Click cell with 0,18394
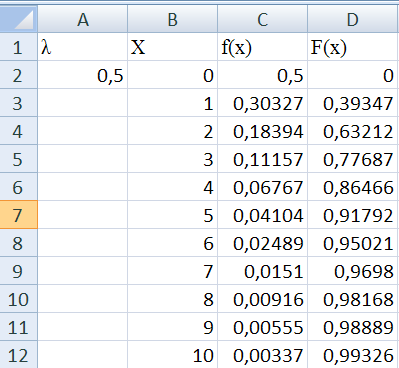 262,131
